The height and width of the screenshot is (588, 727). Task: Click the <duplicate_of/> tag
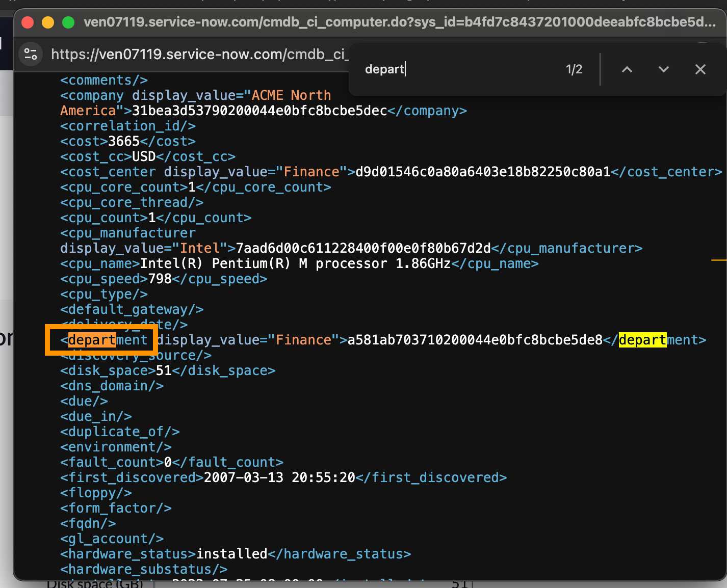click(120, 432)
